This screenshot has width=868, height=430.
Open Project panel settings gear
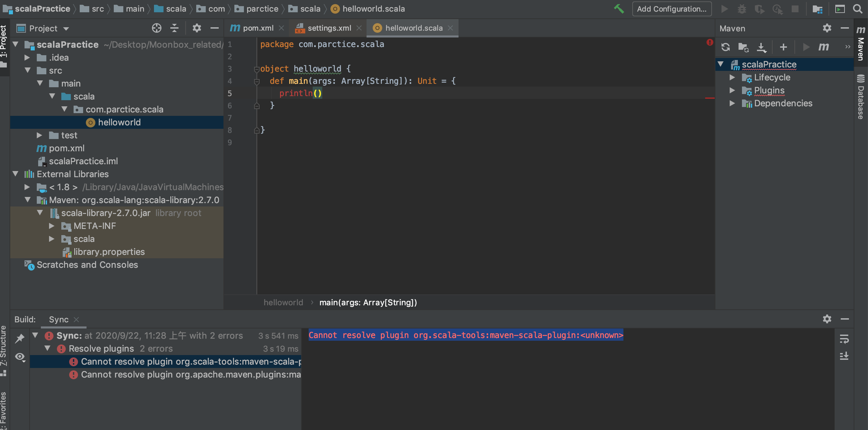point(197,28)
